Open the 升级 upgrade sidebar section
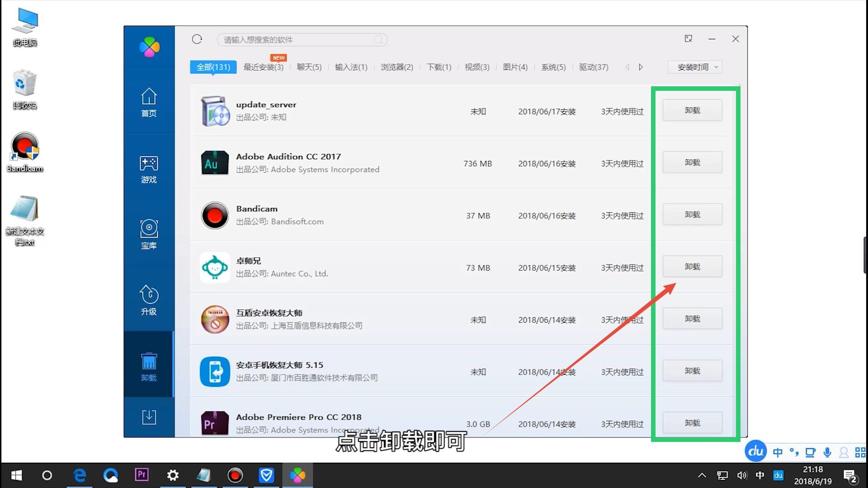This screenshot has height=488, width=868. 149,300
